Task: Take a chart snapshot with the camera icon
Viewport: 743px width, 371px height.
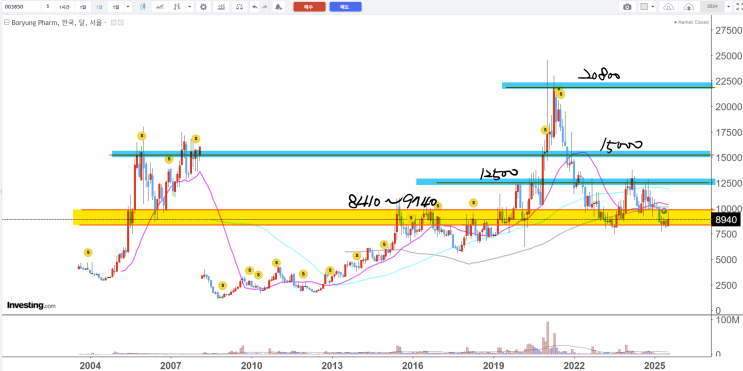Action: pyautogui.click(x=627, y=7)
